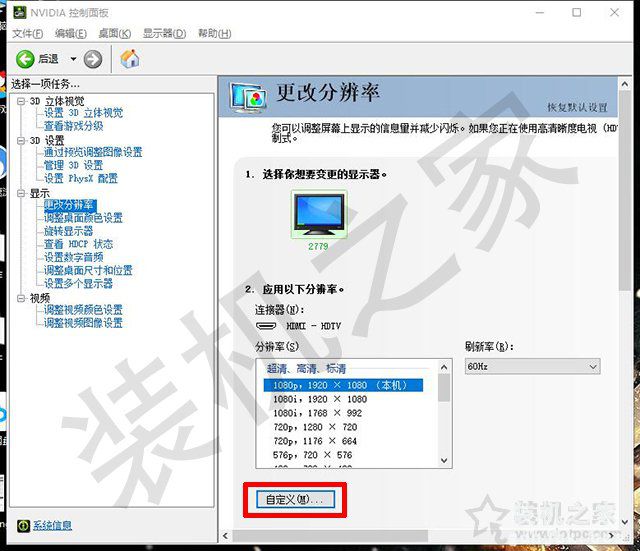
Task: Open 管理 3D 设置 task
Action: tap(73, 166)
